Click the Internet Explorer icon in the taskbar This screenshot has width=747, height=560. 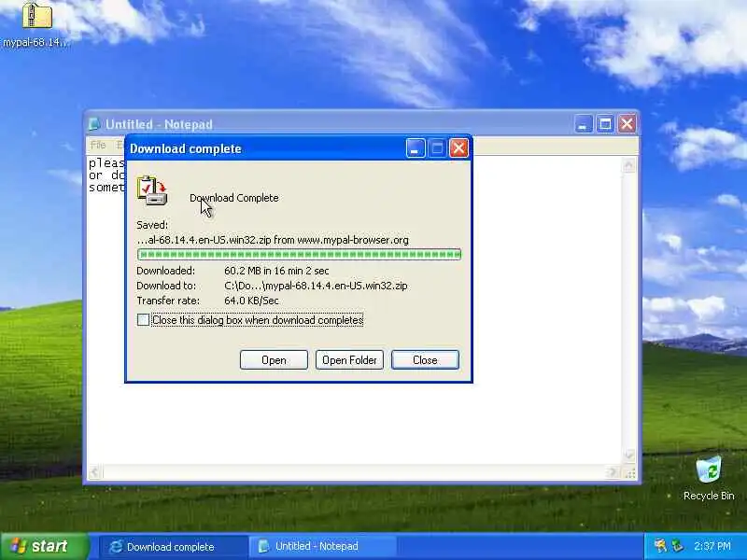tap(116, 546)
